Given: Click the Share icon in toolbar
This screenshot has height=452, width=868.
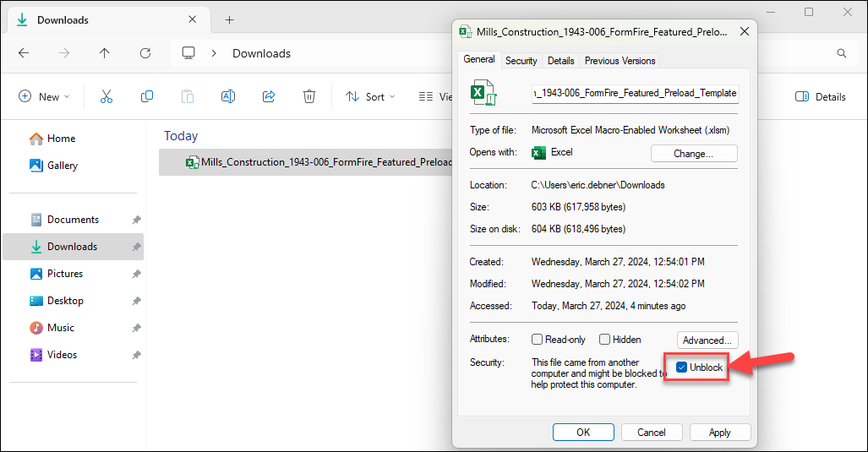Looking at the screenshot, I should 269,97.
